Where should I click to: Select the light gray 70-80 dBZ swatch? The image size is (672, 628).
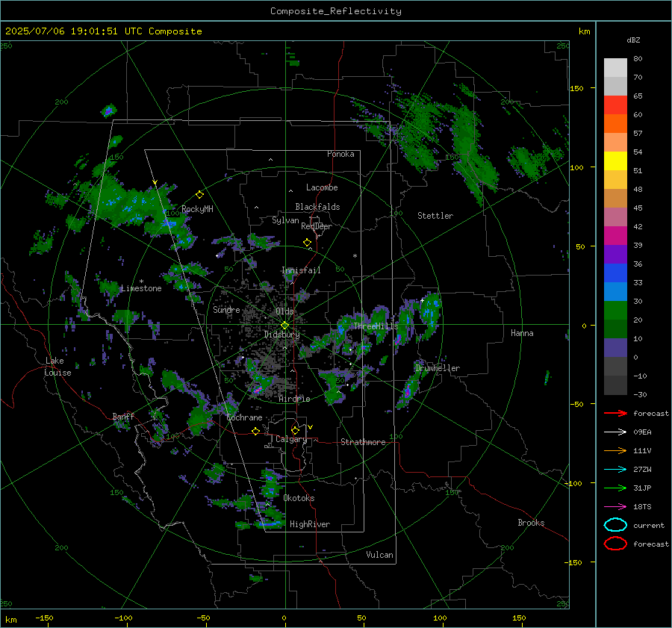tap(615, 68)
